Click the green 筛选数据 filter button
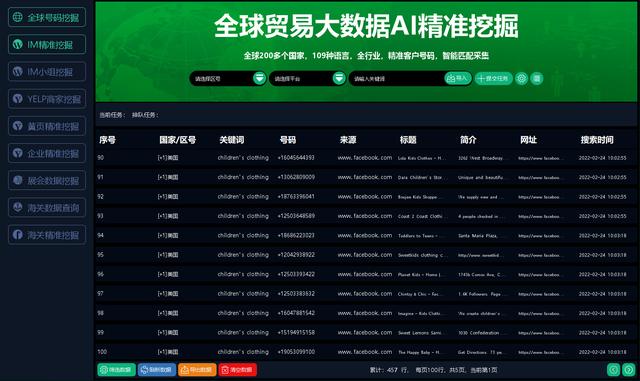This screenshot has height=381, width=640. (116, 370)
